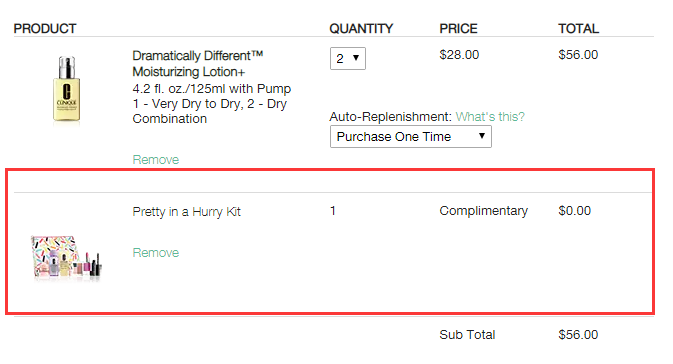This screenshot has height=364, width=673.
Task: Open the quantity dropdown showing 2
Action: (x=348, y=58)
